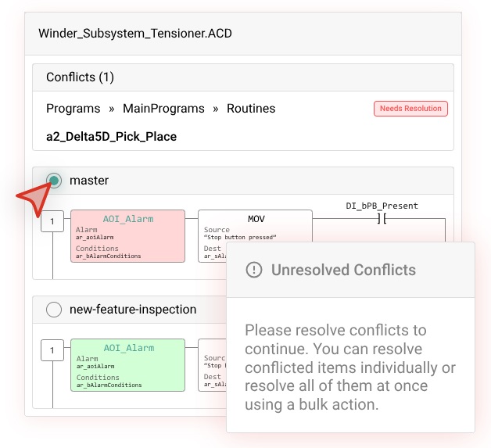Viewport: 491px width, 448px height.
Task: Click the Programs breadcrumb
Action: tap(73, 109)
